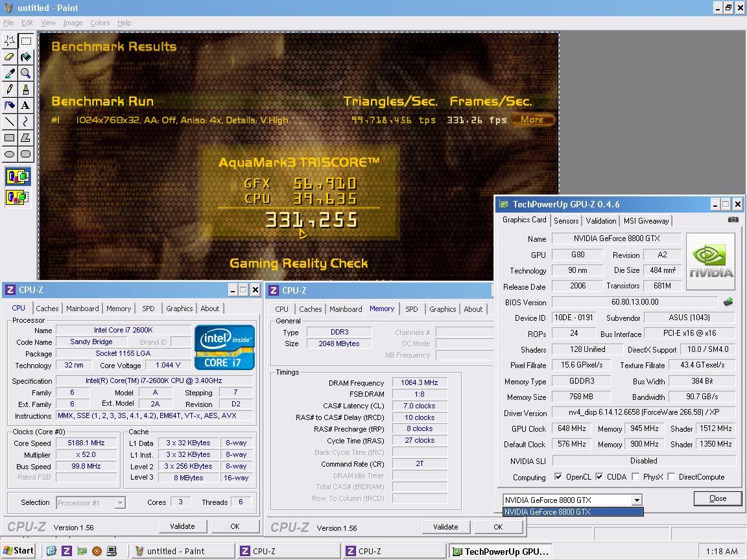Open the GPU selection dropdown in GPU-Z
The width and height of the screenshot is (747, 560).
click(637, 500)
